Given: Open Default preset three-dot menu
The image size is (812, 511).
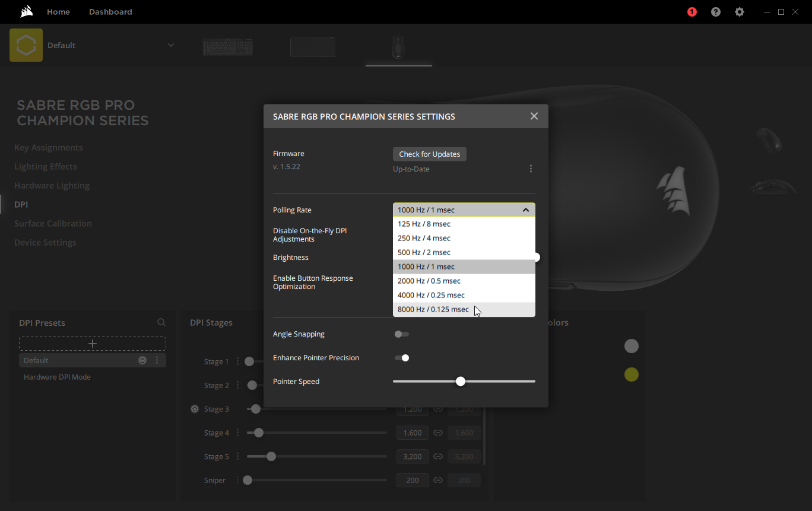Looking at the screenshot, I should pos(157,360).
